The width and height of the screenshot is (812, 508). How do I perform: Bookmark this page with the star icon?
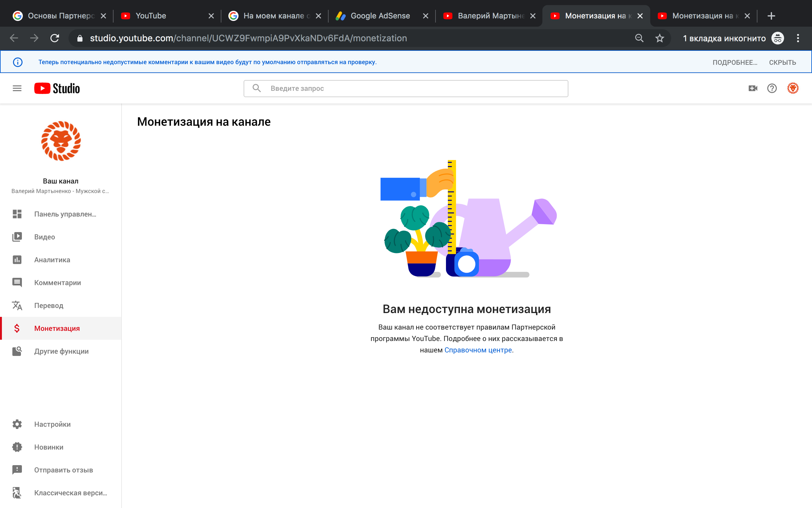pyautogui.click(x=660, y=38)
